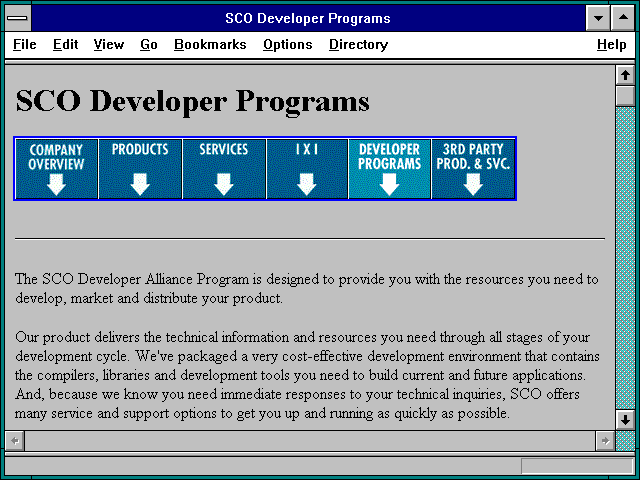
Task: Click the vertical scrollbar down arrow
Action: (625, 420)
